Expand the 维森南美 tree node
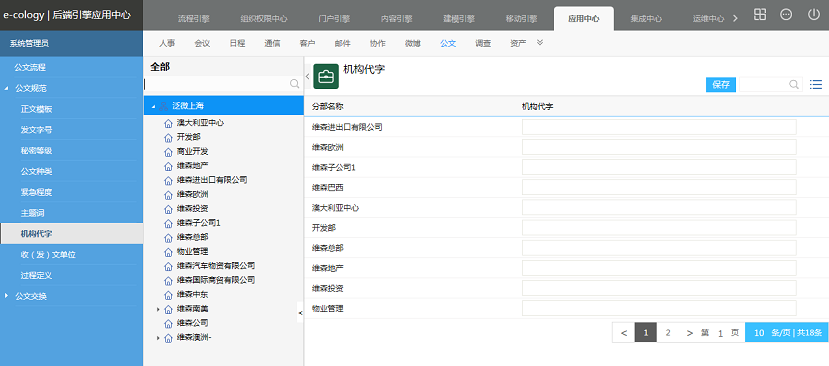829x366 pixels. tap(158, 309)
